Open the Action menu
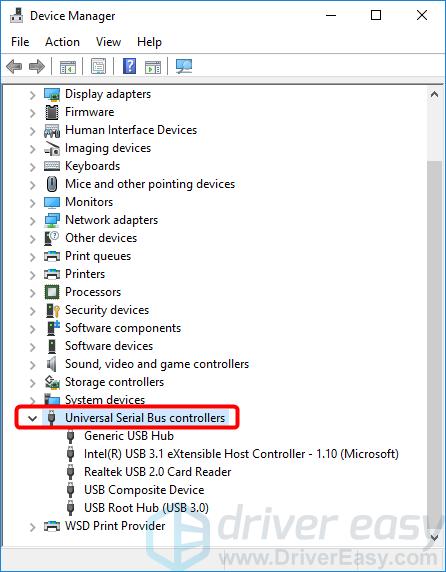 point(62,42)
